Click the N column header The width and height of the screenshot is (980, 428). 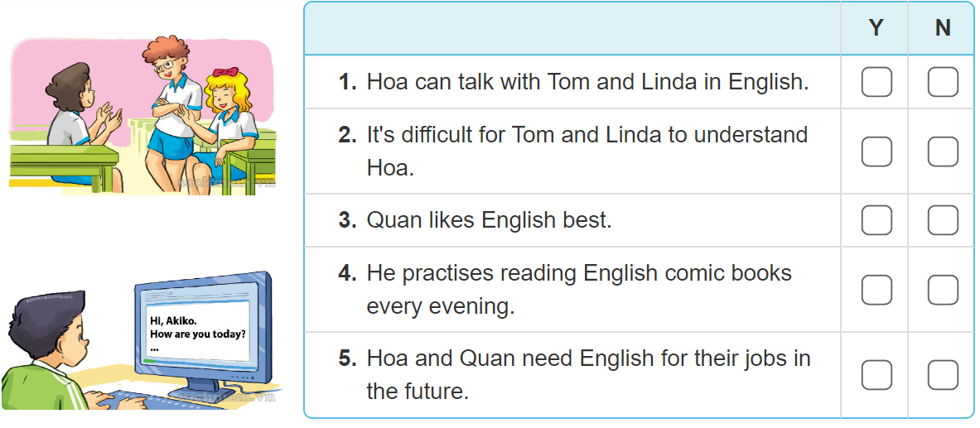pos(943,28)
